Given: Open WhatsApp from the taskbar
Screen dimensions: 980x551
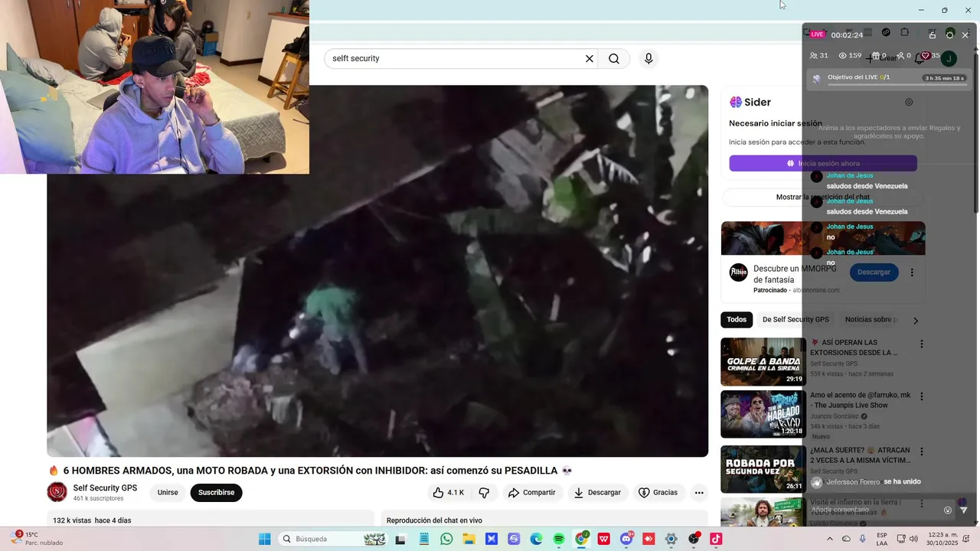Looking at the screenshot, I should [446, 539].
